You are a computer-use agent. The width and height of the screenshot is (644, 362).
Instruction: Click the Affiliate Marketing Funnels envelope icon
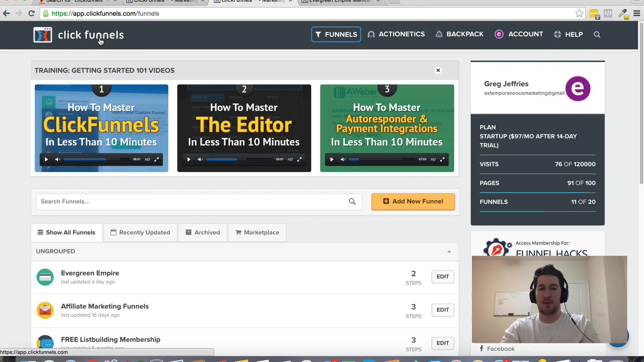pyautogui.click(x=45, y=310)
